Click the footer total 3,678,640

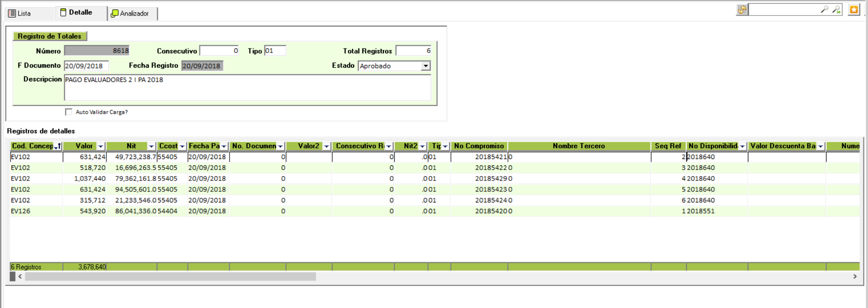[85, 267]
